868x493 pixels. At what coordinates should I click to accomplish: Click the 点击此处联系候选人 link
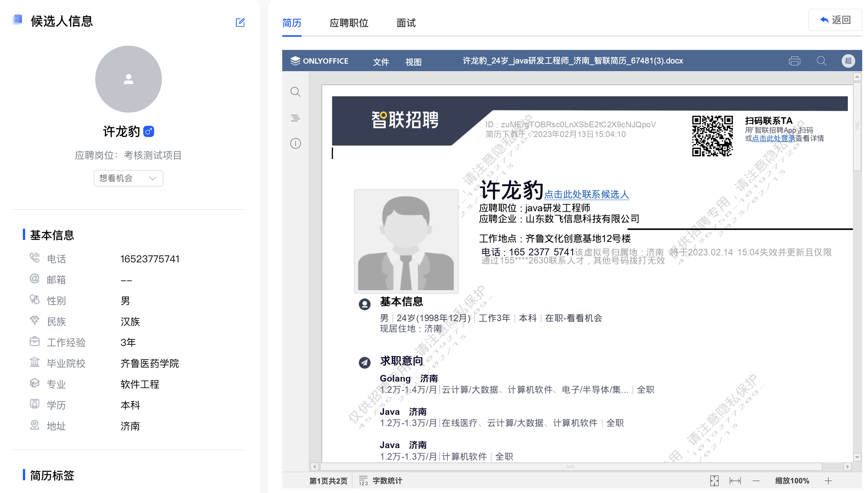tap(587, 194)
